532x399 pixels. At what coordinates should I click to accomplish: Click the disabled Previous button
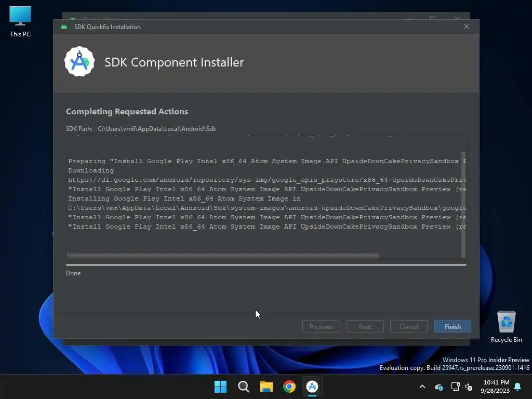[321, 326]
